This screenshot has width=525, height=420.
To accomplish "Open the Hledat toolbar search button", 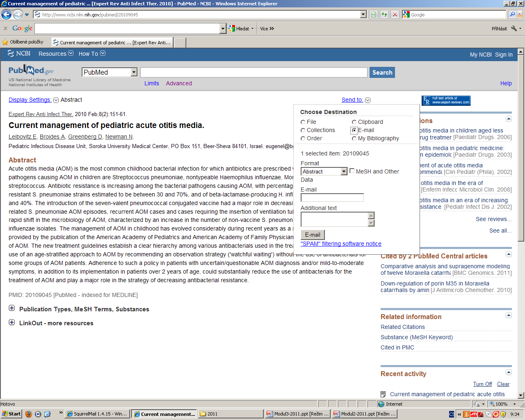I will tap(241, 29).
